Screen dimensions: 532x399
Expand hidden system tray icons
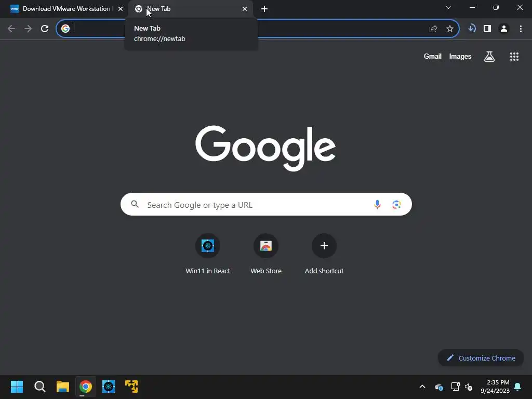422,387
